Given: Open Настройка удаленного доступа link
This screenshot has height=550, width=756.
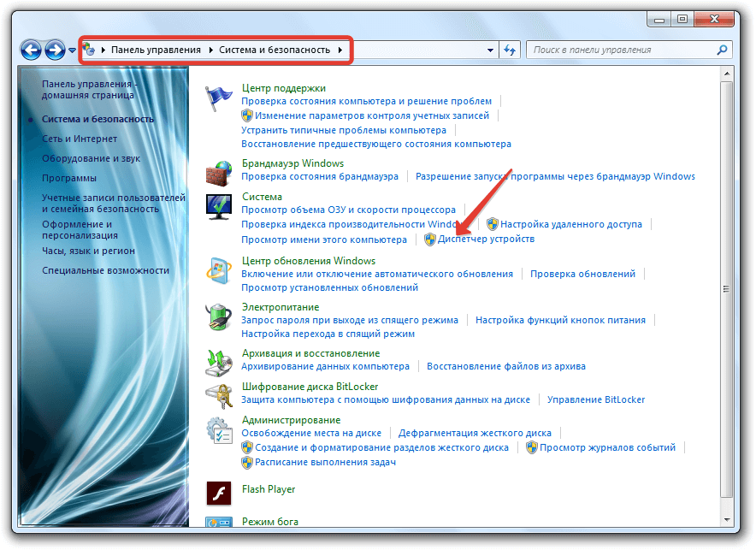Looking at the screenshot, I should coord(570,224).
